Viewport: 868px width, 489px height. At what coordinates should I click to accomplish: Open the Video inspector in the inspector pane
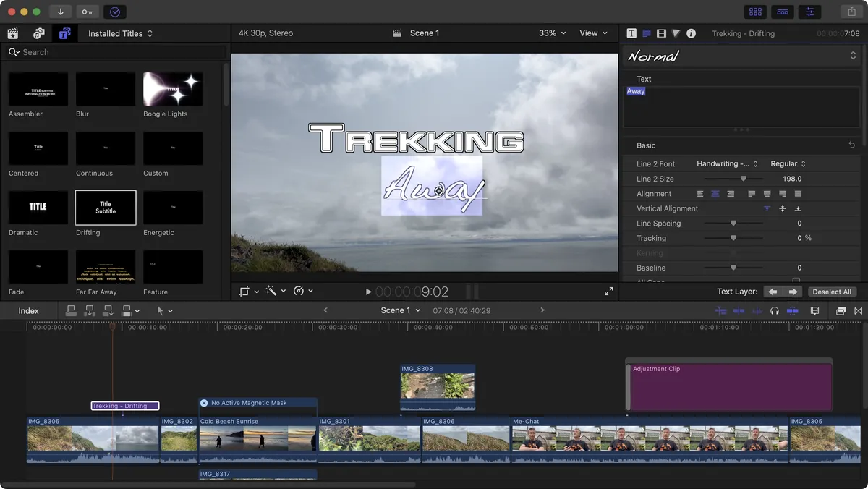click(660, 33)
